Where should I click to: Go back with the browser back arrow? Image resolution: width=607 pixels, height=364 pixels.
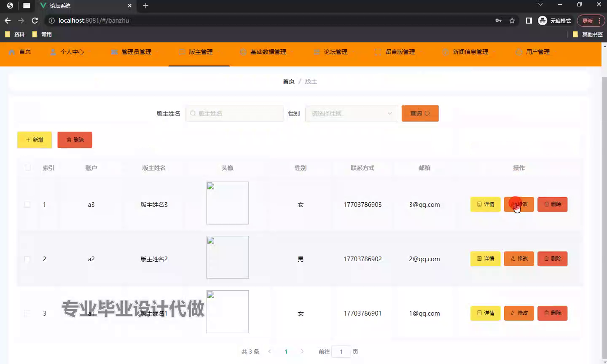pos(8,20)
